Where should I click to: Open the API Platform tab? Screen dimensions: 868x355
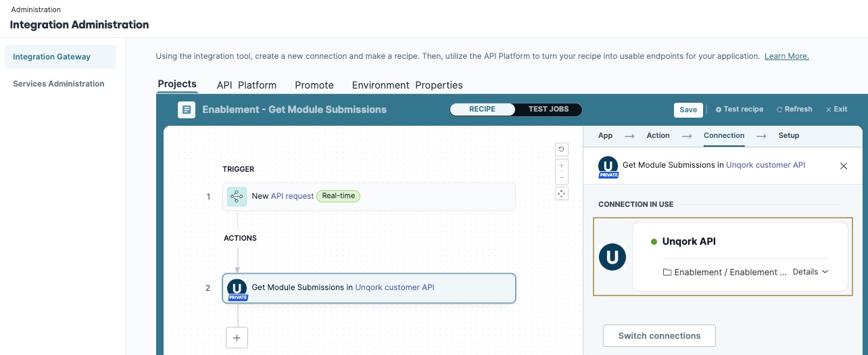coord(247,85)
